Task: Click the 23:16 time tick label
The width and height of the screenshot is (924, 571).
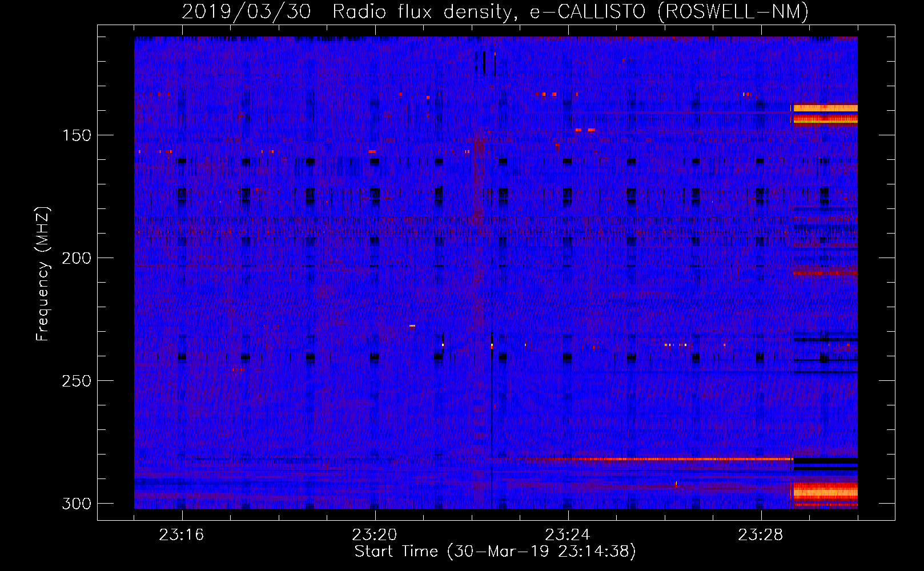Action: pyautogui.click(x=182, y=535)
